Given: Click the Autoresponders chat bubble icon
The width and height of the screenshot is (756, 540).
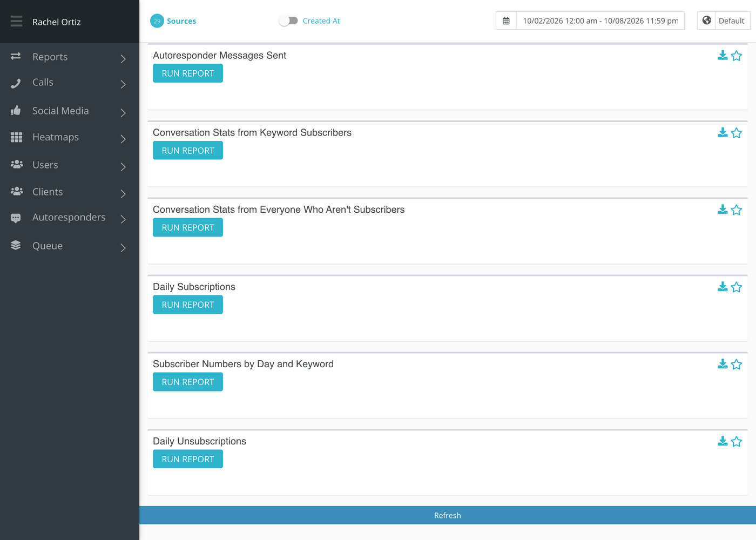Looking at the screenshot, I should tap(16, 218).
